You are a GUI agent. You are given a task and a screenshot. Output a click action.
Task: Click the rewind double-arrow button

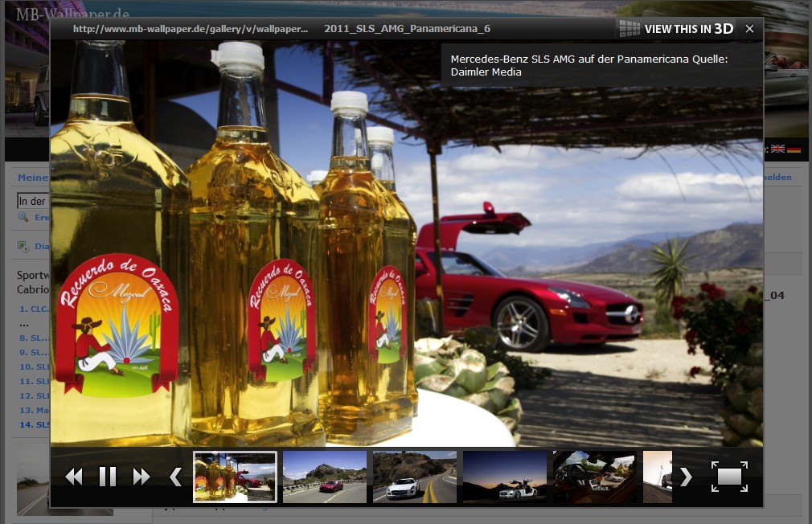pos(74,477)
